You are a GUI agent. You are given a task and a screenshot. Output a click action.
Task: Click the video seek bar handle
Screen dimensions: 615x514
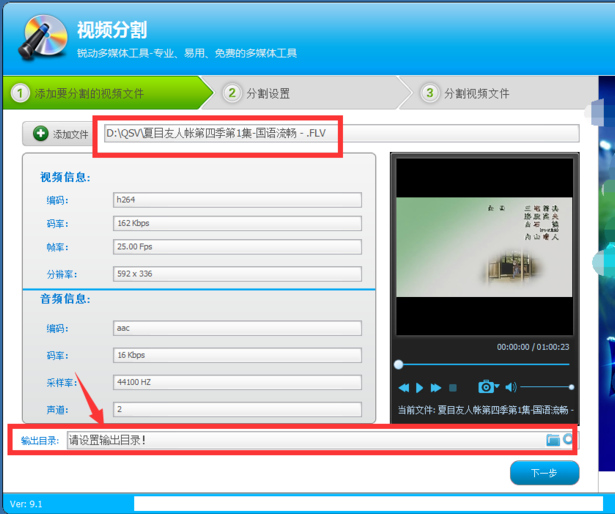click(398, 365)
